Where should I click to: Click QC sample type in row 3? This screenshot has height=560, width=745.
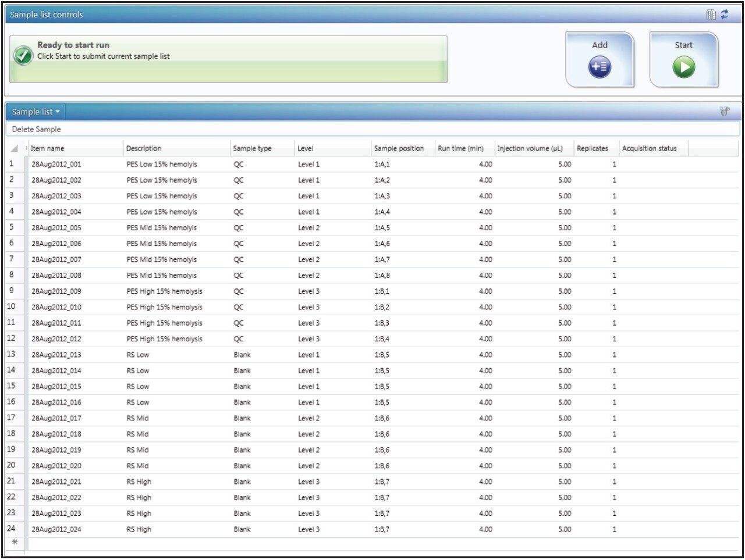coord(239,196)
